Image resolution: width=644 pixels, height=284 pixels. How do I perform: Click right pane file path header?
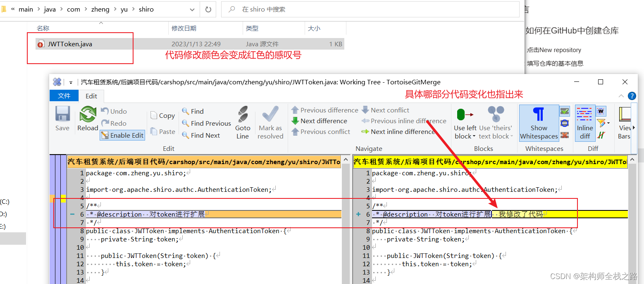[490, 162]
